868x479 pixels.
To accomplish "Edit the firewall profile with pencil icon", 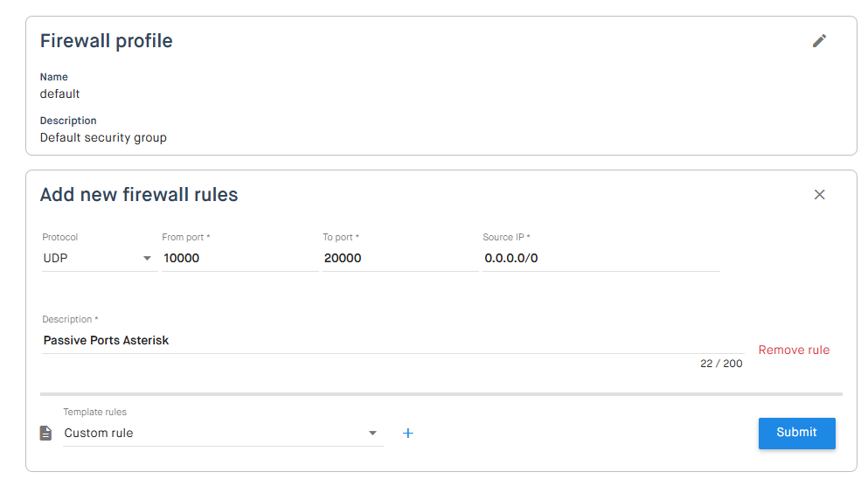I will [x=819, y=41].
